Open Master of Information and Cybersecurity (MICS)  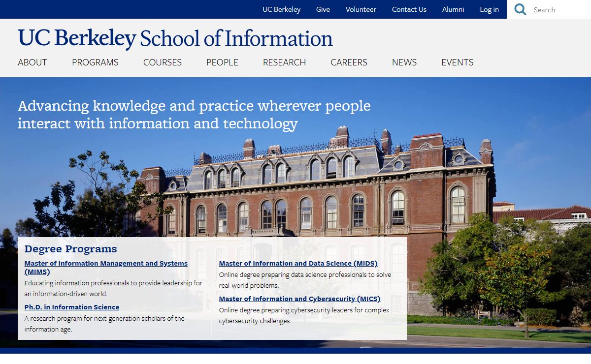299,299
